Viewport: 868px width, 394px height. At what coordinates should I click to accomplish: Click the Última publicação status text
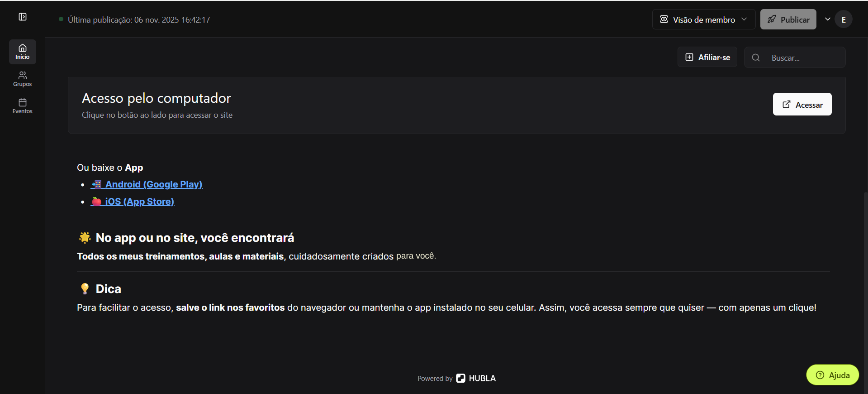point(138,20)
